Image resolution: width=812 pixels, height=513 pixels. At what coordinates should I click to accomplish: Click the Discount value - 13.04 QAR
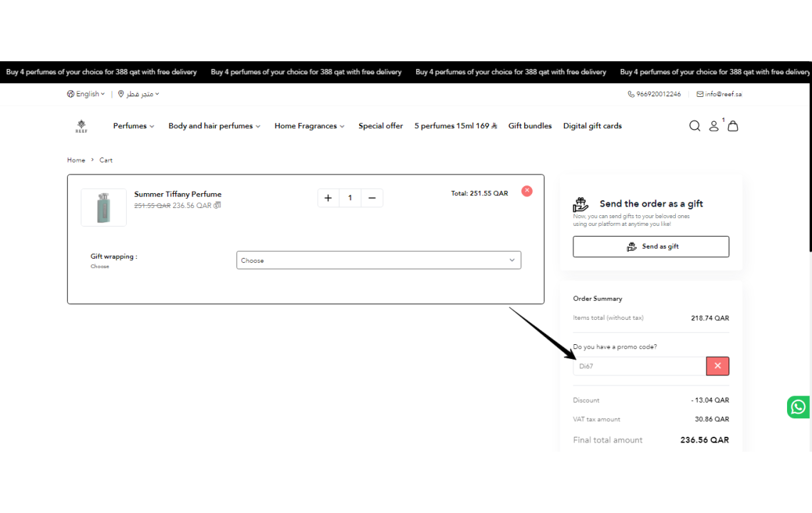tap(710, 400)
